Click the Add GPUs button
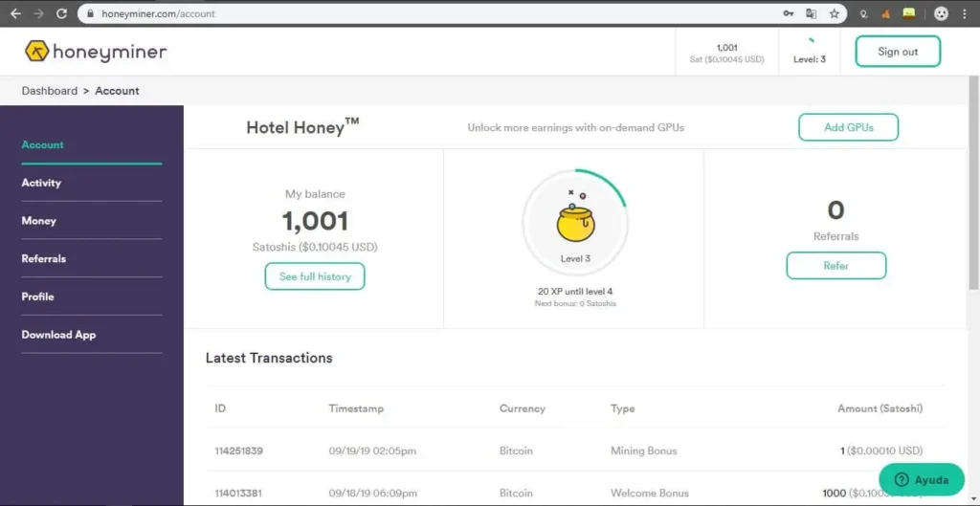 pos(848,127)
